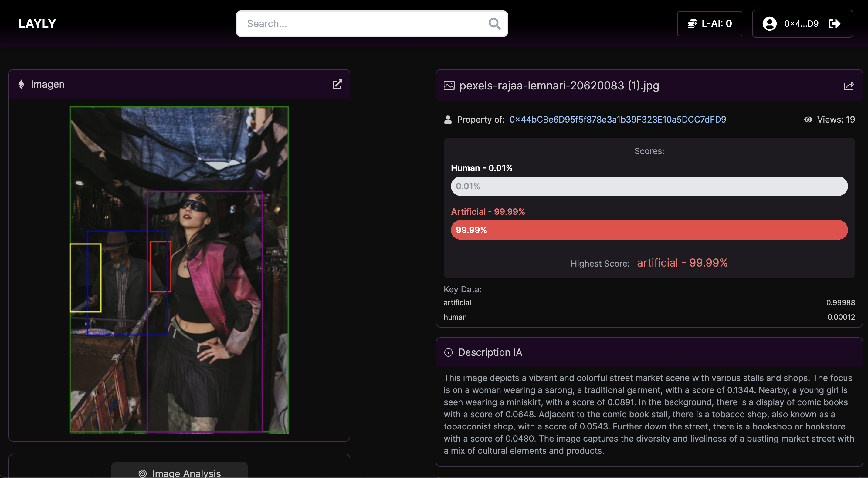The image size is (868, 478).
Task: Click the search magnifier icon
Action: tap(494, 24)
